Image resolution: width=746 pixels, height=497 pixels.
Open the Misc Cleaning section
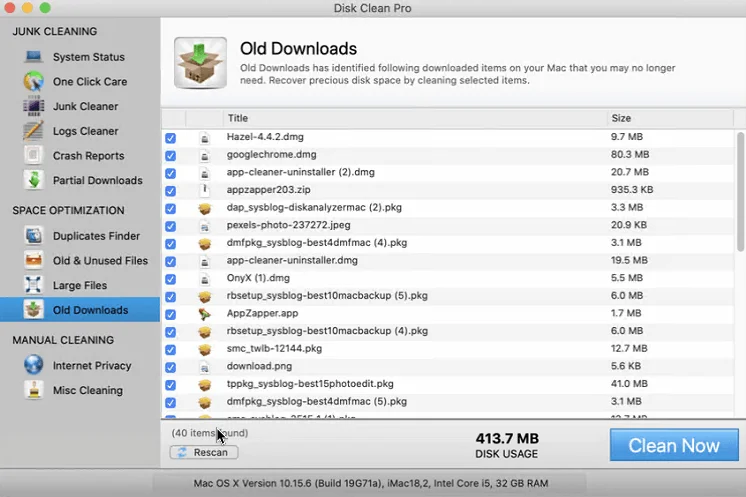[80, 390]
